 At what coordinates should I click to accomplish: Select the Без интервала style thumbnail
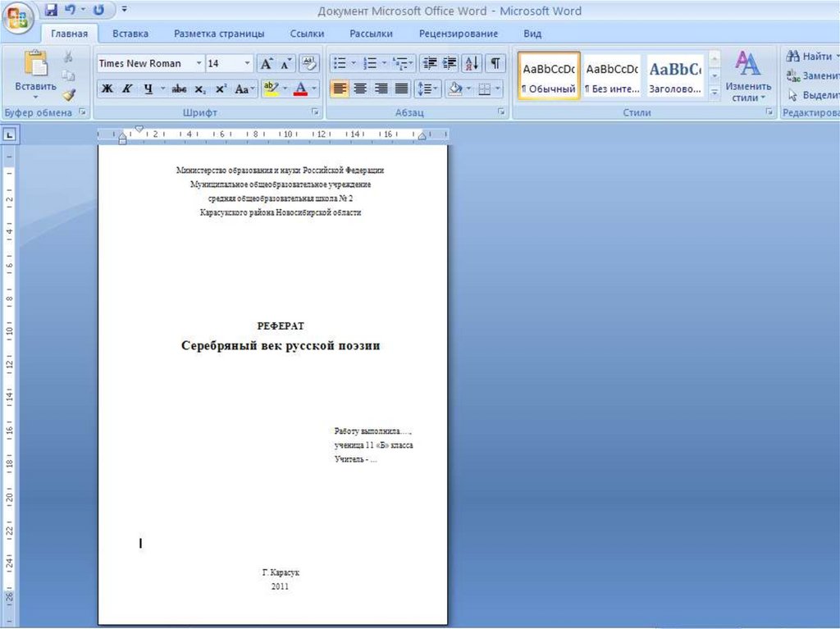[612, 76]
